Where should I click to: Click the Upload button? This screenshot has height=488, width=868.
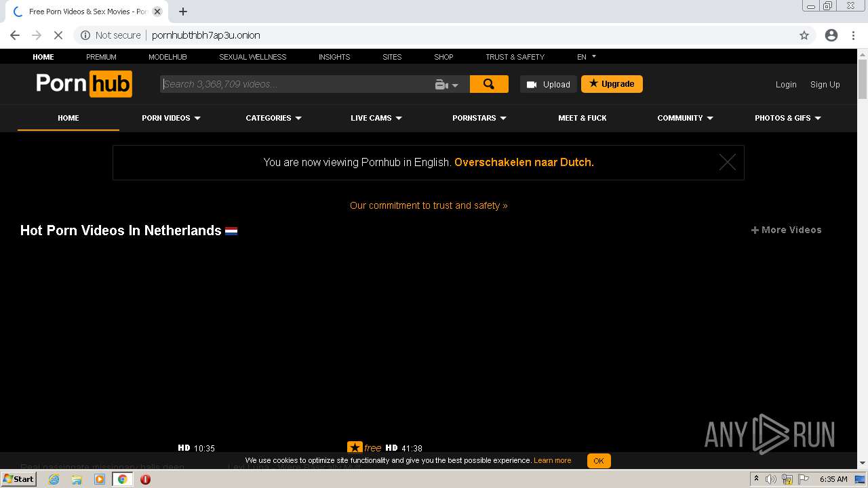[x=549, y=84]
